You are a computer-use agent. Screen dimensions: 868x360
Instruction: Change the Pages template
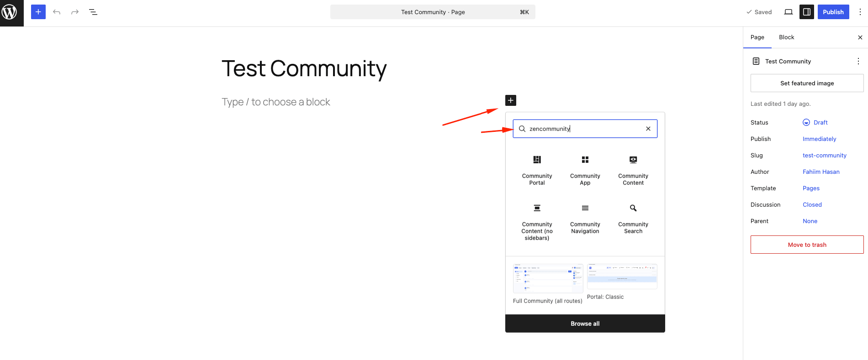coord(811,188)
